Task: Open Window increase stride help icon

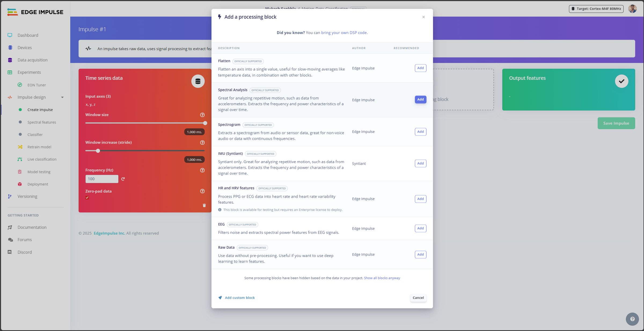Action: (202, 142)
